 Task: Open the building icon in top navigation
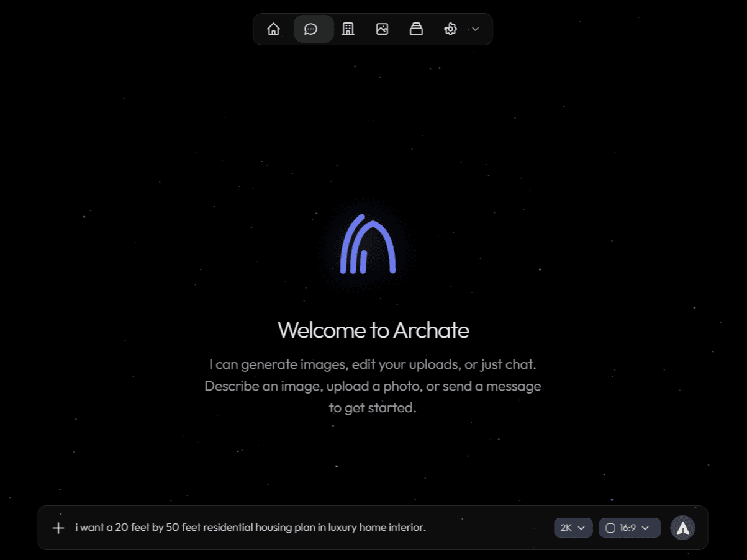point(348,29)
